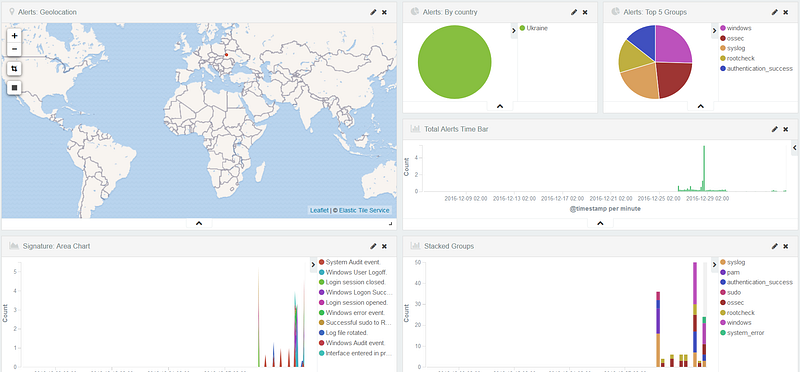Toggle rootcheck in Stacked Groups legend

click(x=737, y=313)
